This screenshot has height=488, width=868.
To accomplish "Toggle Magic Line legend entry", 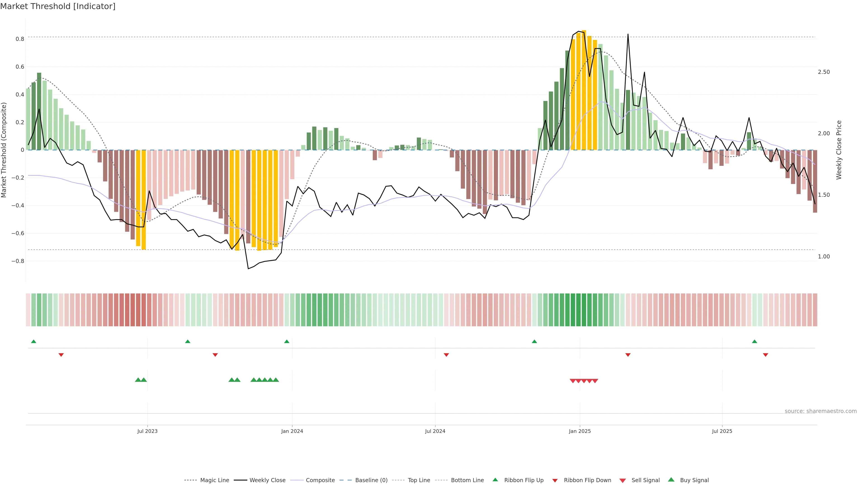I will pos(214,480).
